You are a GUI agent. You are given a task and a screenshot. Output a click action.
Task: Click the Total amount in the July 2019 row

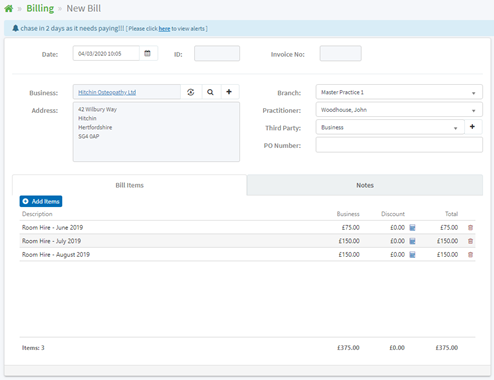(x=447, y=241)
